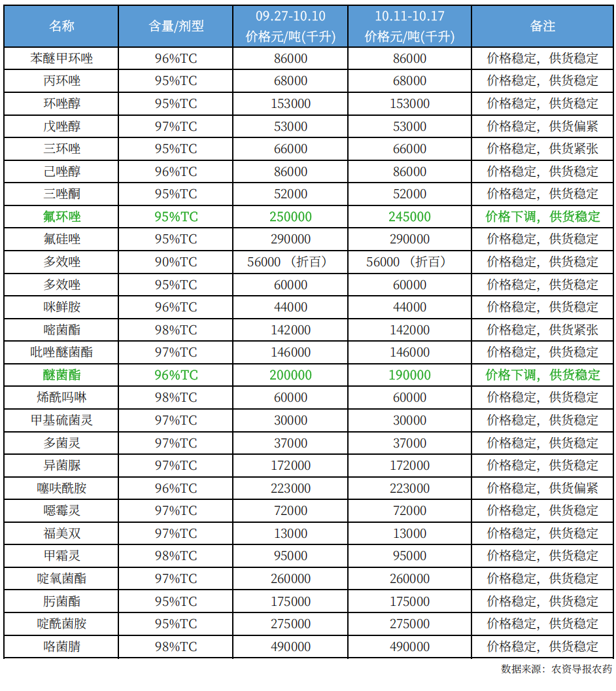The height and width of the screenshot is (691, 616).
Task: Select the 吡唑醚菌酯 name cell
Action: pyautogui.click(x=61, y=352)
